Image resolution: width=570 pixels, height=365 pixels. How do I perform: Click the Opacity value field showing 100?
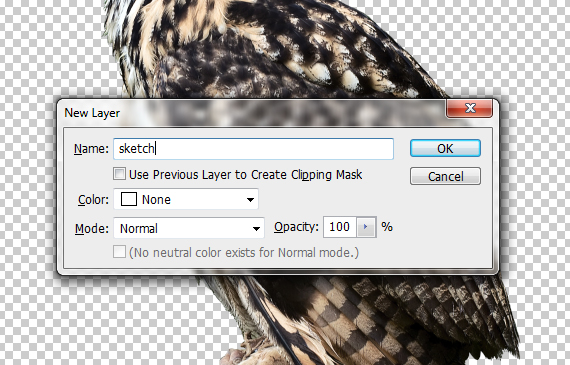tap(340, 227)
